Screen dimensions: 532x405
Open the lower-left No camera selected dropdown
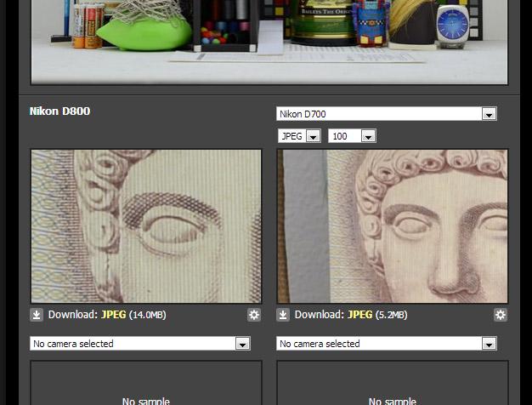tap(140, 344)
